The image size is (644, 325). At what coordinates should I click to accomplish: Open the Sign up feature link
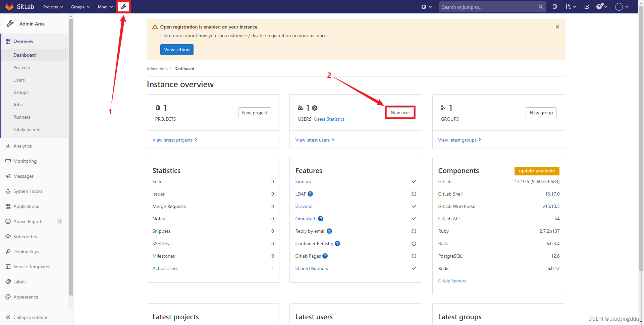pos(303,181)
